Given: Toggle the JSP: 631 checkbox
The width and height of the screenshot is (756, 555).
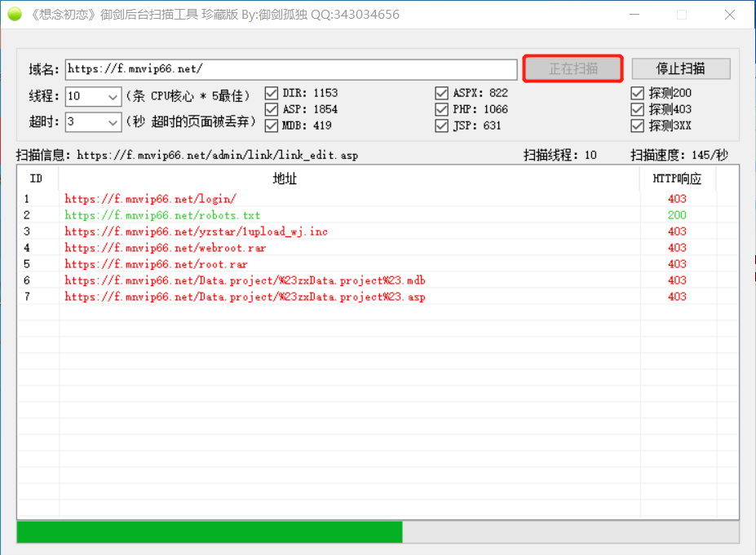Looking at the screenshot, I should [442, 126].
